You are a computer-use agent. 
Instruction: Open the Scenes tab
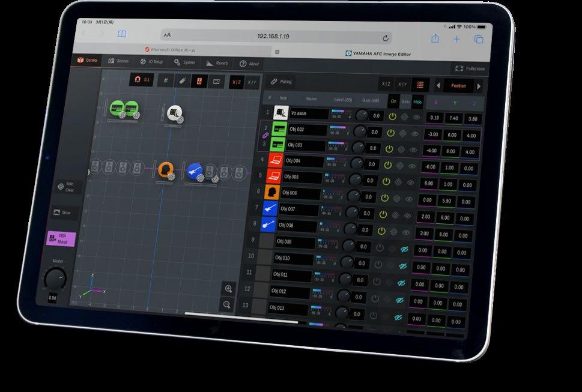click(118, 61)
